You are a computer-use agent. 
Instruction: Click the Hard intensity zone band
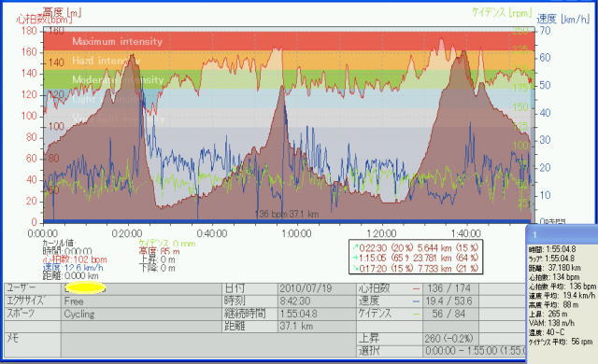coord(289,60)
